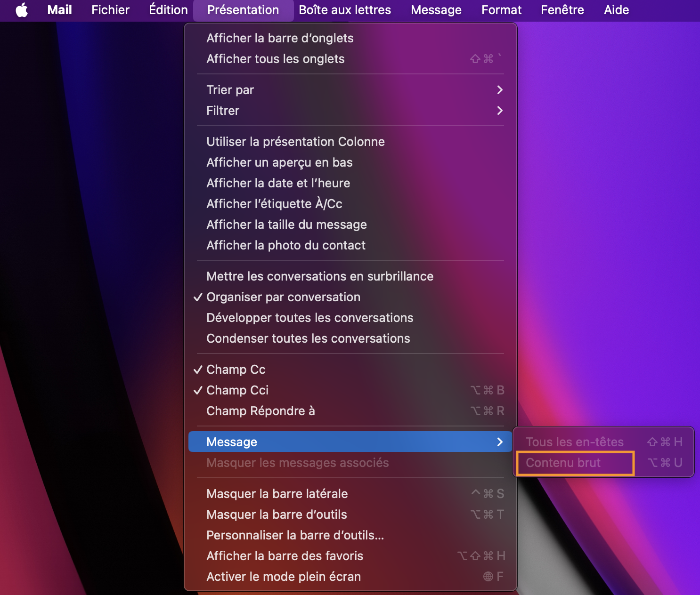
Task: Expand the Trier par submenu
Action: pos(350,90)
